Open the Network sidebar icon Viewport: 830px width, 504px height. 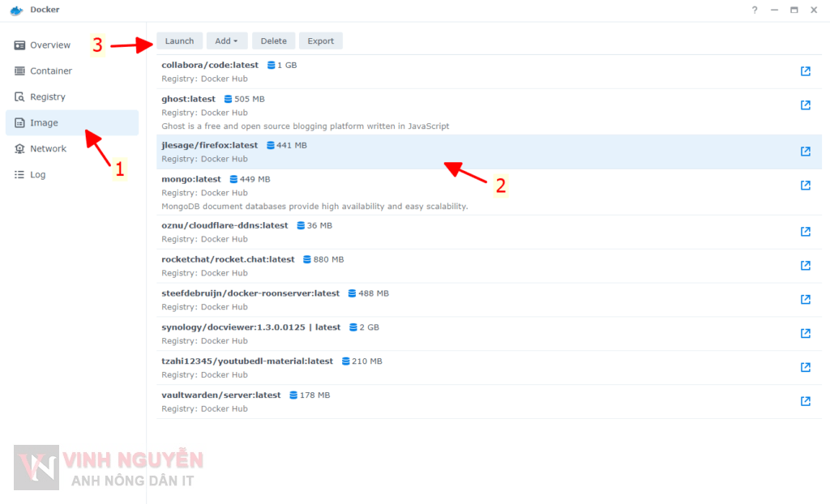pyautogui.click(x=18, y=148)
